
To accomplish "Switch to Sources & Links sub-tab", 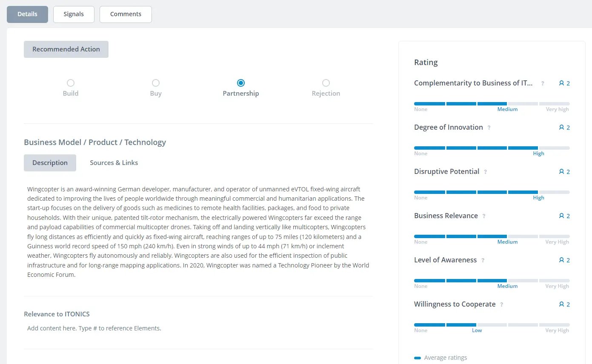I will pos(114,163).
